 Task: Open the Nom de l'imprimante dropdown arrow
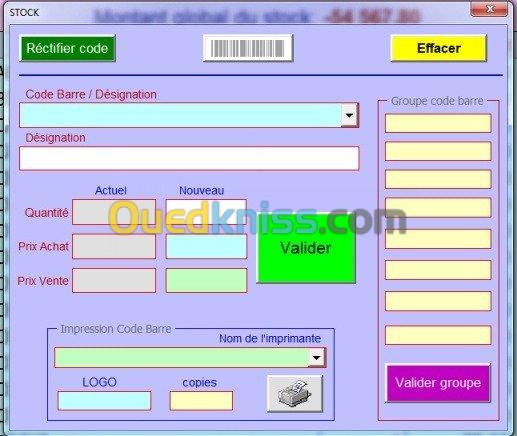(316, 357)
